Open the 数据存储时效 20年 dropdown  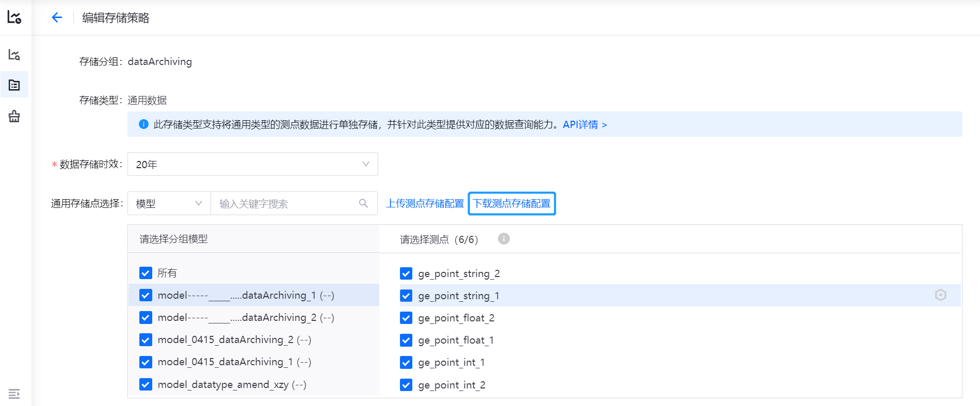(253, 164)
